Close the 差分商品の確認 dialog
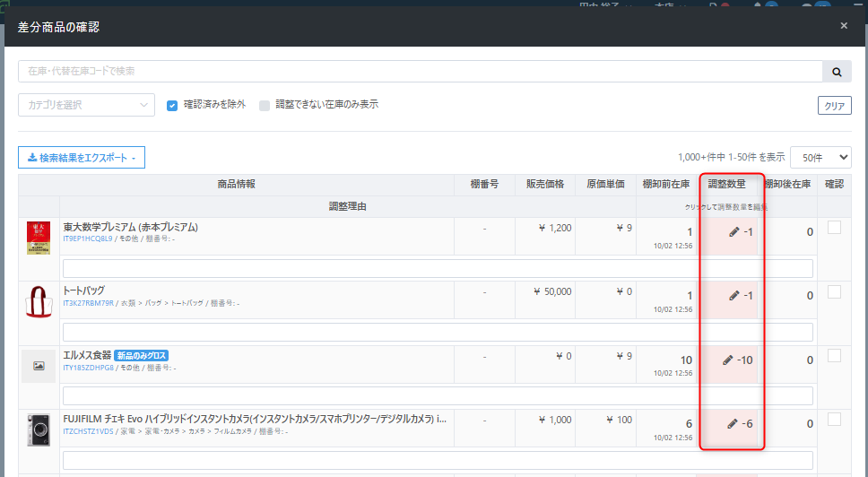 click(843, 26)
